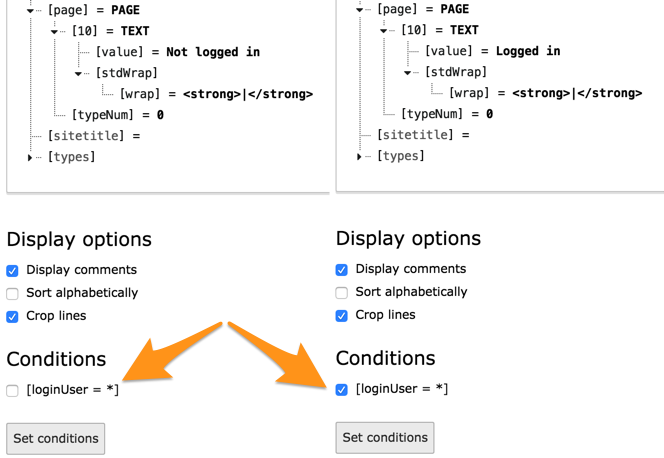The height and width of the screenshot is (458, 664).
Task: Collapse [stdWrap] node in right panel
Action: tap(408, 73)
